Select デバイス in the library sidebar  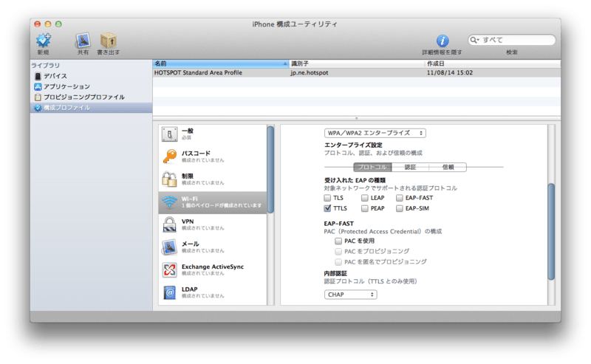point(55,76)
